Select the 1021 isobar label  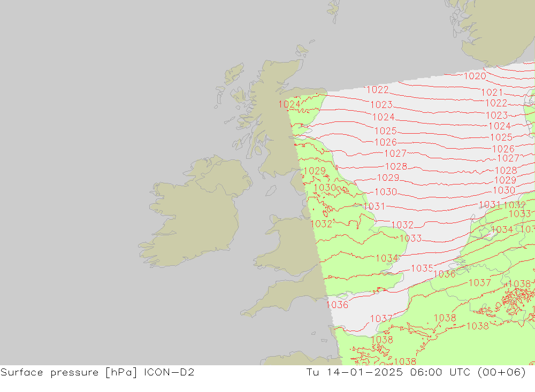point(492,93)
